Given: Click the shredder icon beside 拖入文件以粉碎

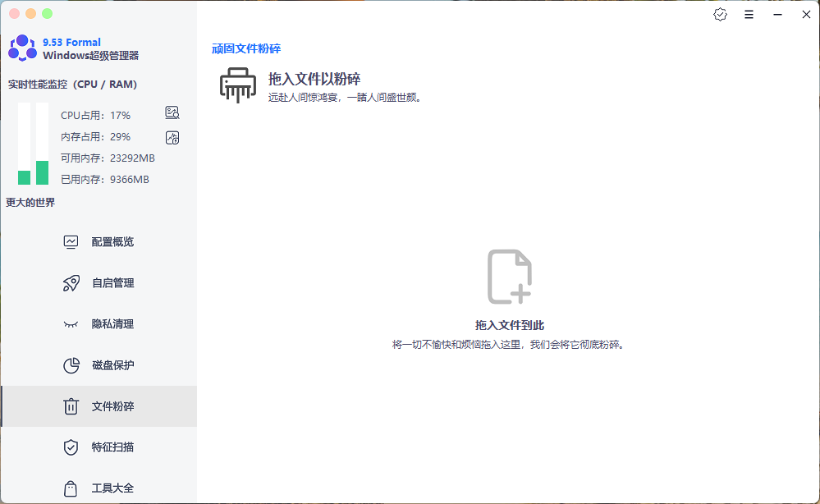Looking at the screenshot, I should 237,85.
